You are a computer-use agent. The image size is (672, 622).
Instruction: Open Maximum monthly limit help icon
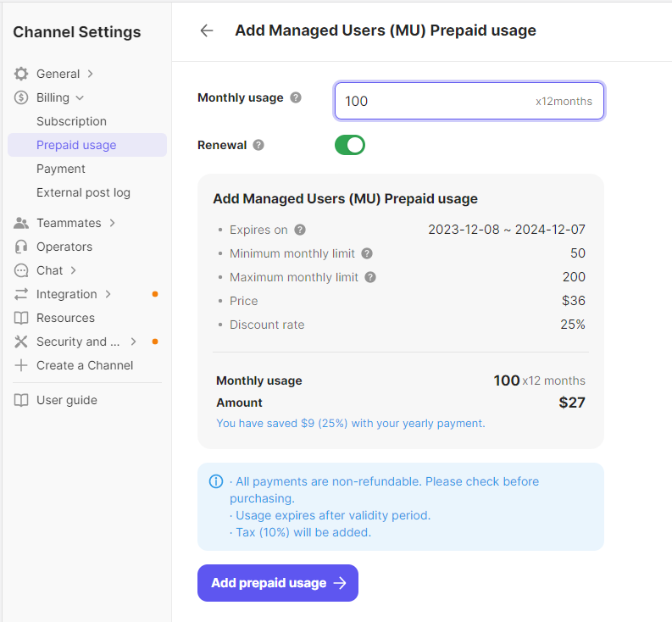coord(370,277)
